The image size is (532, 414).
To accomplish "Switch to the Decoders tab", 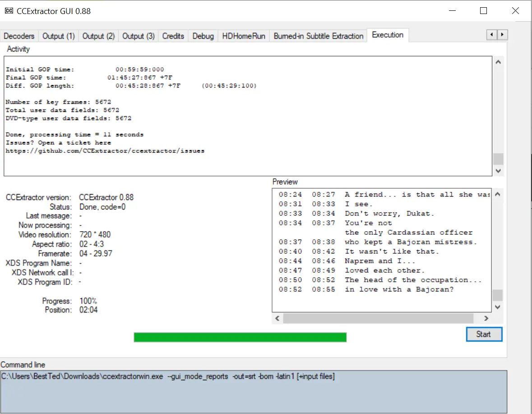I will point(19,36).
